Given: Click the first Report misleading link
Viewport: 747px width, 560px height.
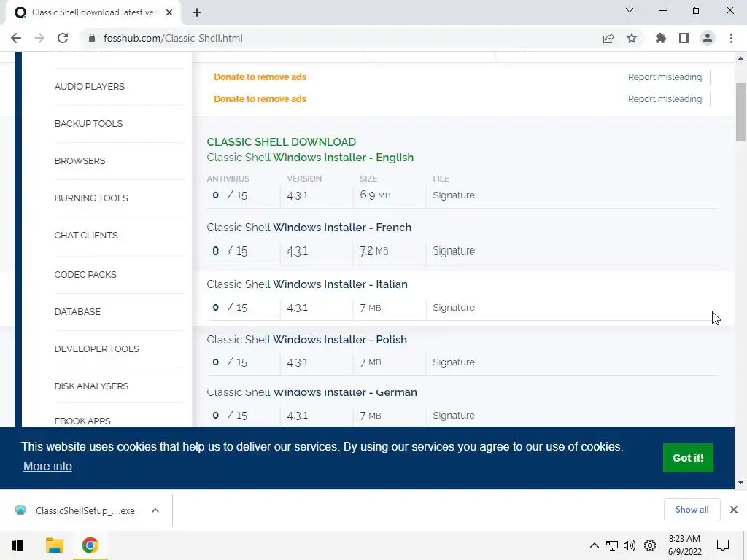Looking at the screenshot, I should (665, 77).
